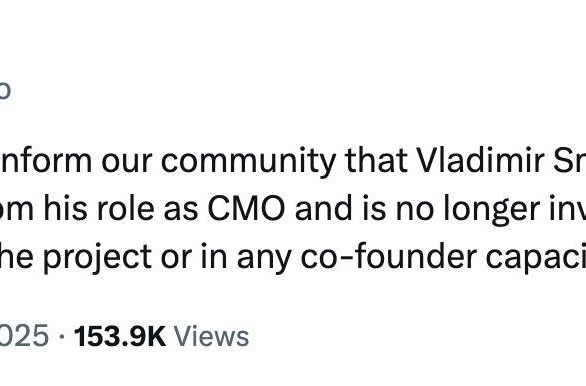The image size is (586, 386).
Task: Click the word our in first line
Action: tap(127, 163)
